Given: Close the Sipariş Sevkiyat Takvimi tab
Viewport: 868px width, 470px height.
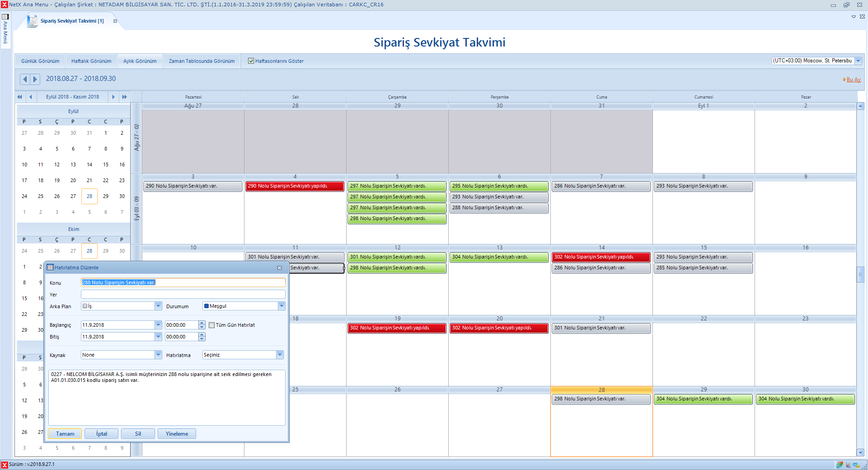Looking at the screenshot, I should point(115,21).
